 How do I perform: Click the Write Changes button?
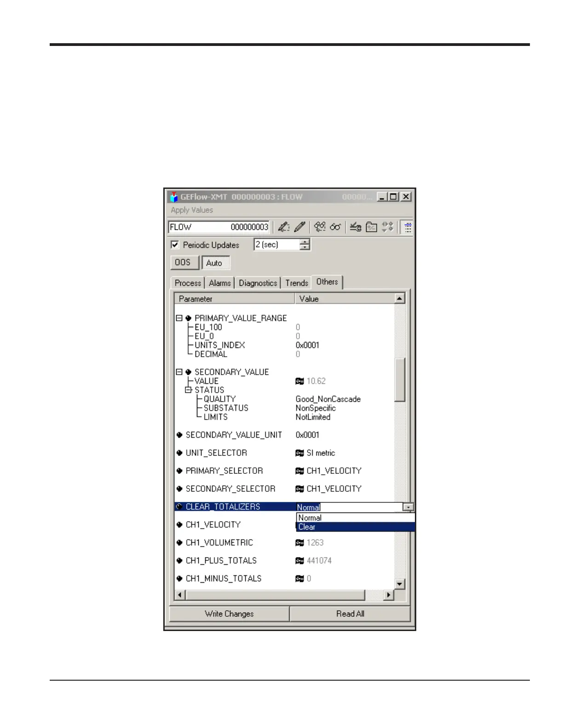229,614
